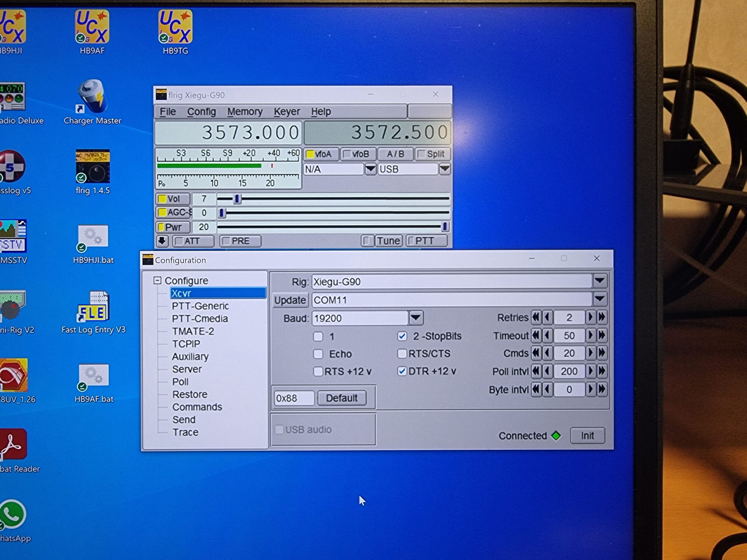Open the Memory menu in flrig

[245, 112]
